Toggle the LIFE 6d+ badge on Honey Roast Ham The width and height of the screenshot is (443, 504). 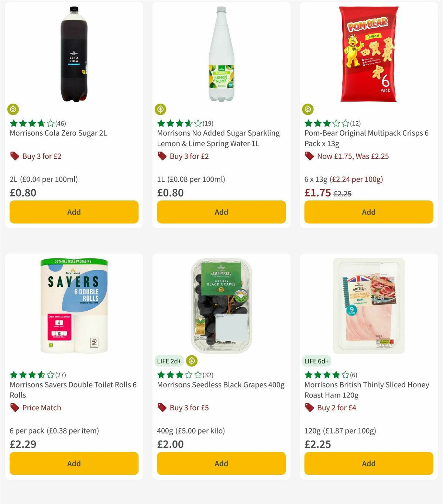(317, 361)
